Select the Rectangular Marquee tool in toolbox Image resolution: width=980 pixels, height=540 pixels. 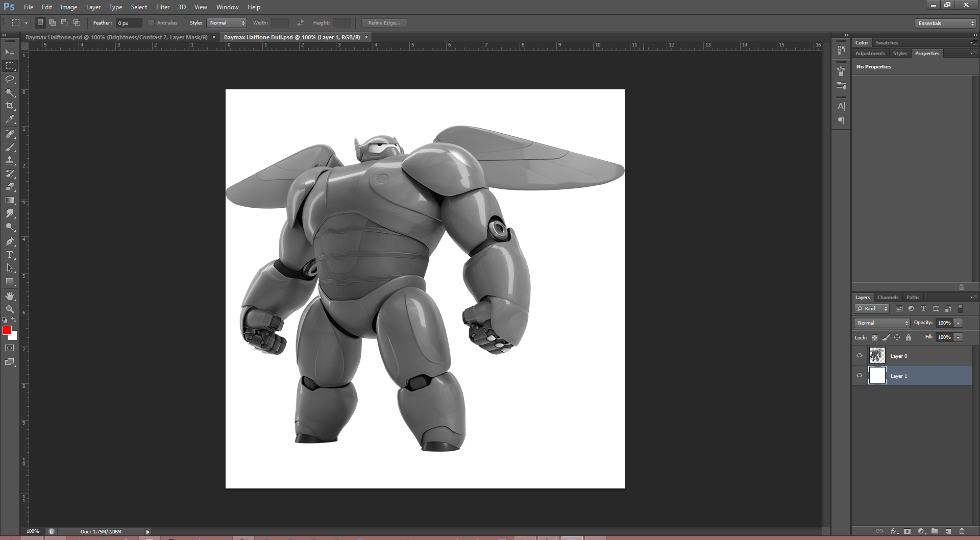(10, 66)
